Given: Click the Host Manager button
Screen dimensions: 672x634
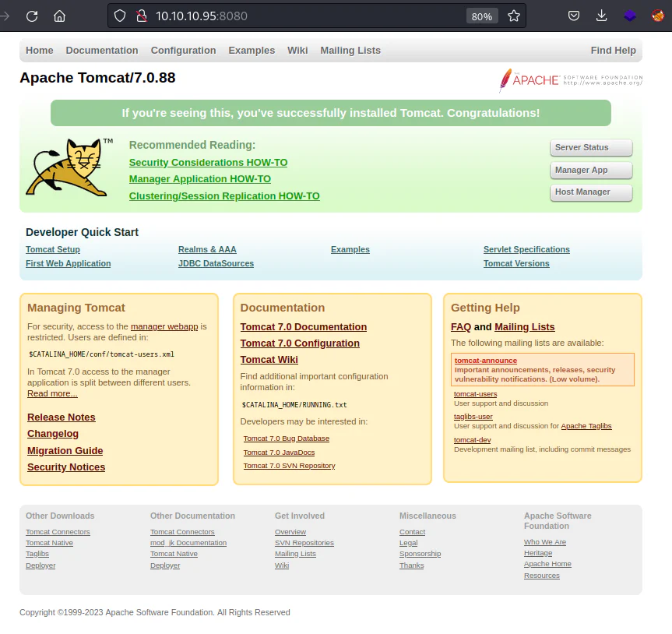Looking at the screenshot, I should pos(591,192).
